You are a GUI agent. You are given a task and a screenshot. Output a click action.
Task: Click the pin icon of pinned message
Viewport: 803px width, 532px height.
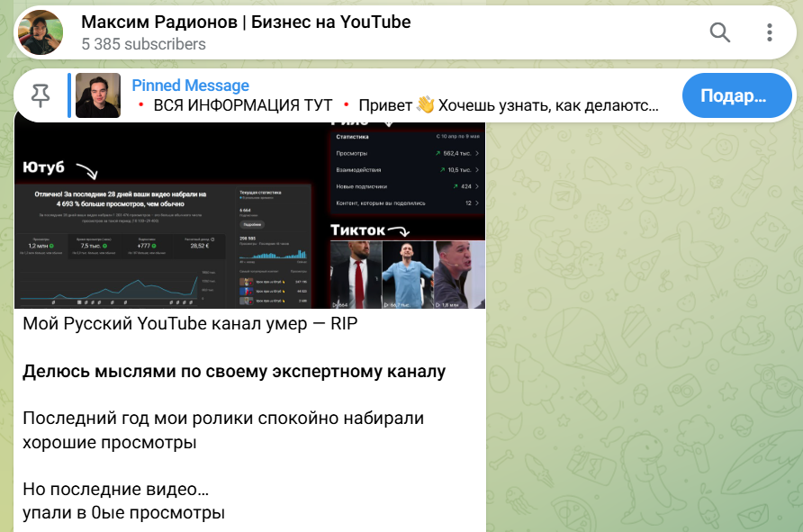pyautogui.click(x=41, y=95)
